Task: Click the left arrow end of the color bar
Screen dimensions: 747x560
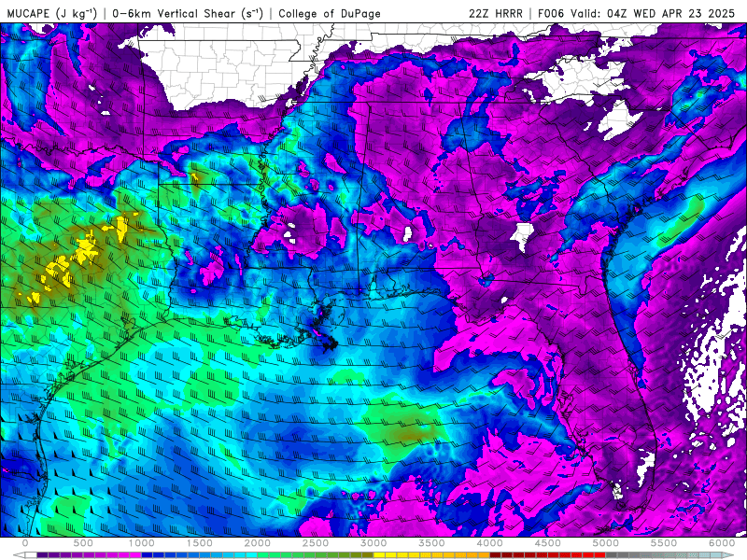Action: coord(19,555)
